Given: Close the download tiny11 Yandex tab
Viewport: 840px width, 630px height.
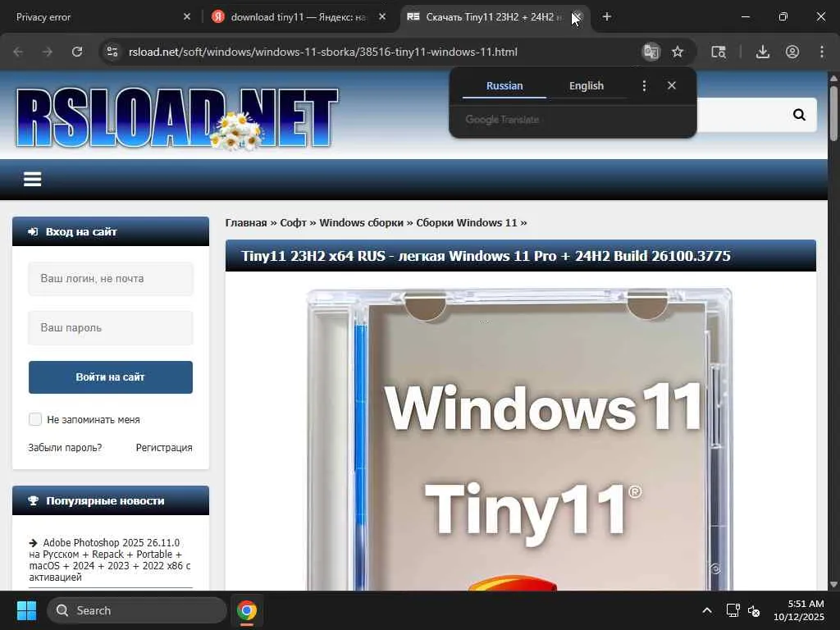Looking at the screenshot, I should (x=382, y=17).
